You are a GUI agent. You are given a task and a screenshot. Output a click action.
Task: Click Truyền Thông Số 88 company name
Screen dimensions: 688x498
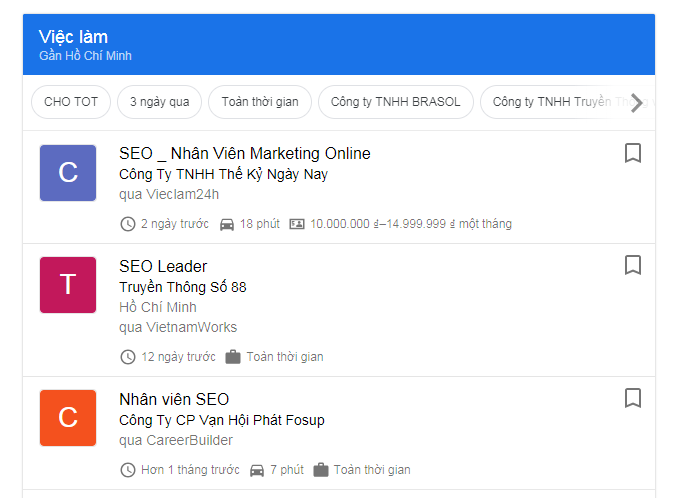(183, 287)
